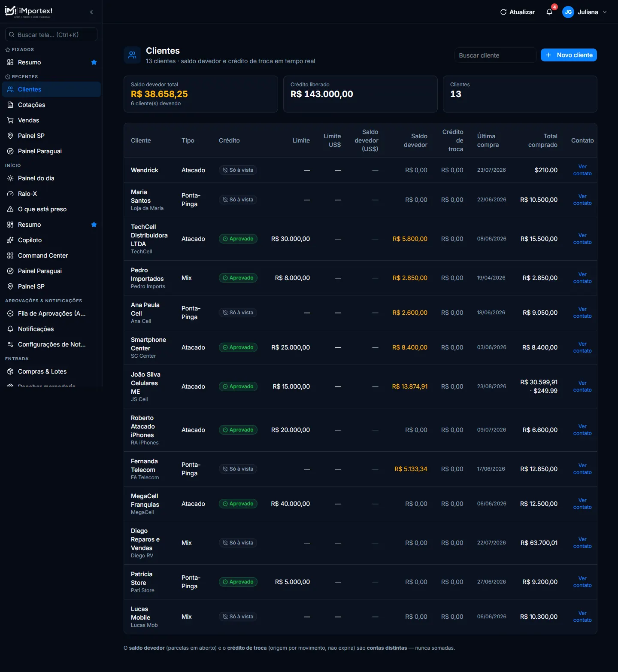Click the Clientes page header icon
This screenshot has width=618, height=672.
point(132,55)
